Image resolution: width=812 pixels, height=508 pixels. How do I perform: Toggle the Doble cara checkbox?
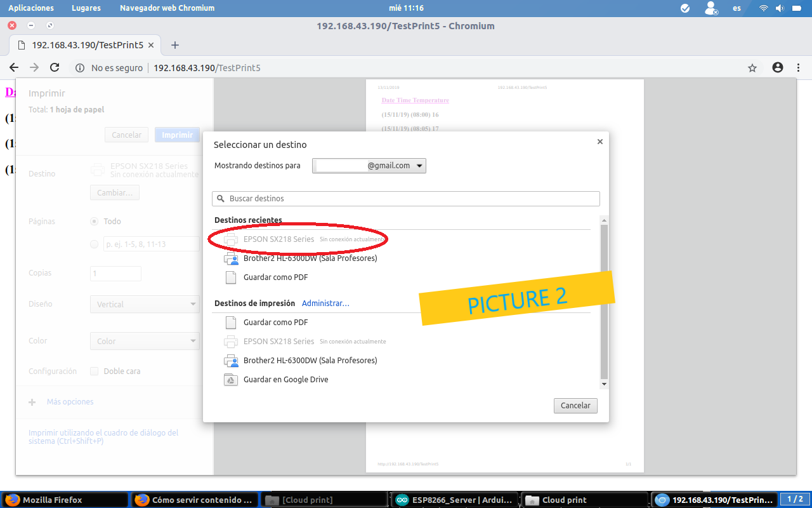[x=94, y=371]
